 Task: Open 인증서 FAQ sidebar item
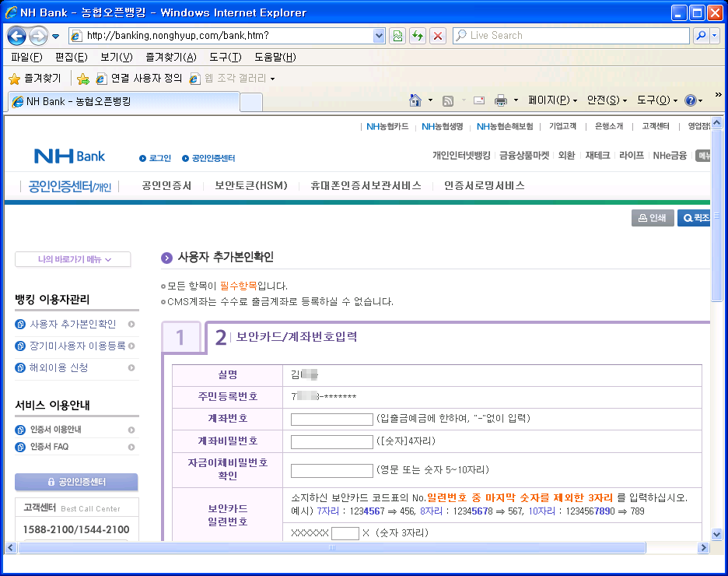pyautogui.click(x=49, y=447)
